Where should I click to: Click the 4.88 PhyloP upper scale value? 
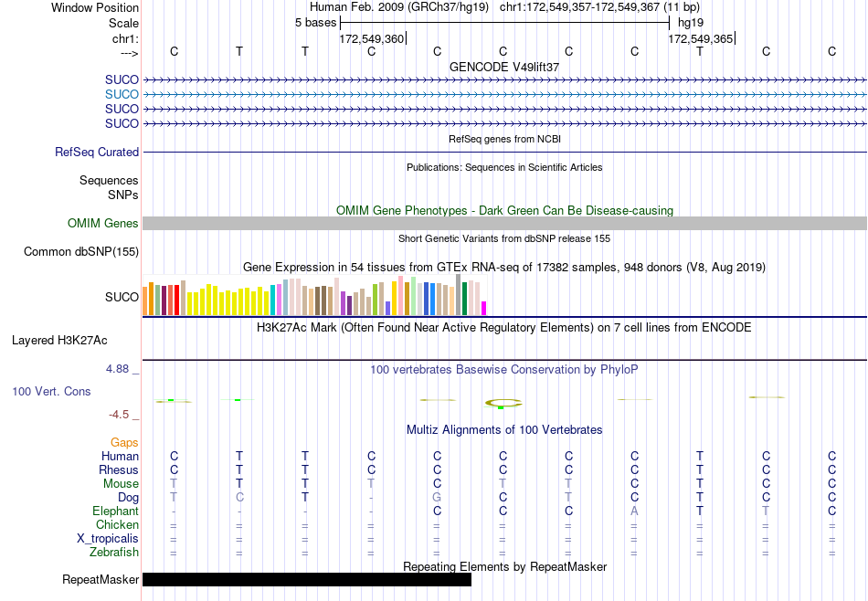[x=117, y=369]
